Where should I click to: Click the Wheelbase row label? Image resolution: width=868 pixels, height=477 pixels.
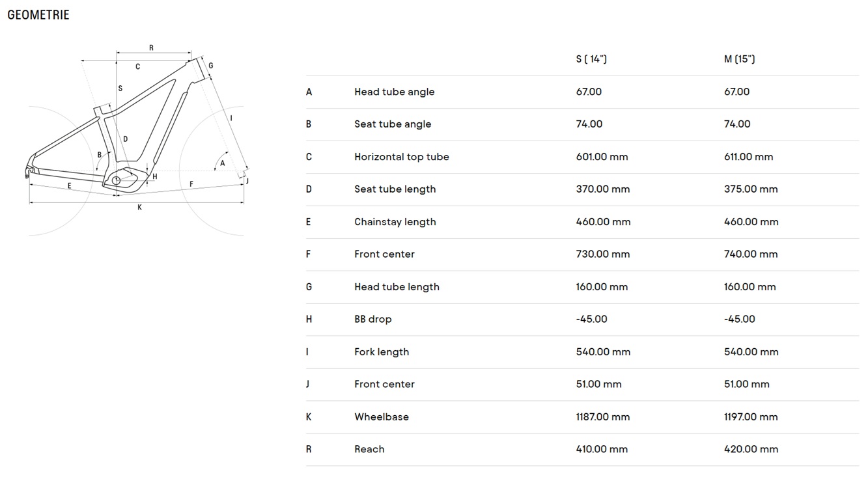(x=382, y=417)
